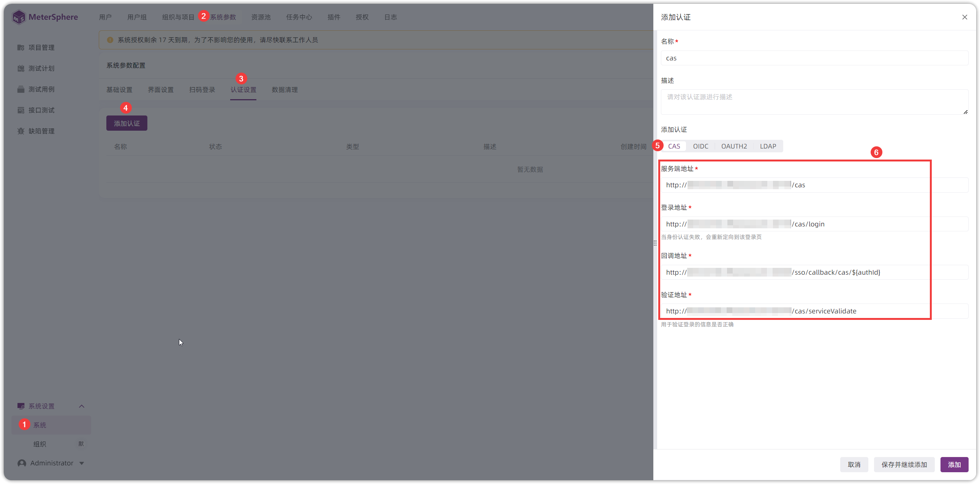Screen dimensions: 980x484
Task: Open the 用户组 top menu
Action: coord(137,17)
